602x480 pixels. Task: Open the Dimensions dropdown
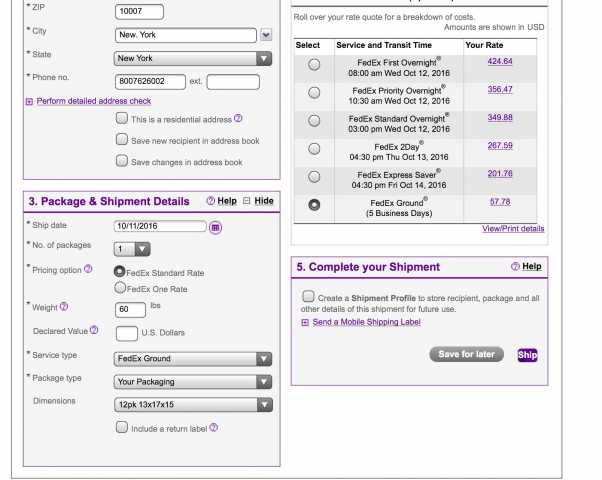point(193,405)
